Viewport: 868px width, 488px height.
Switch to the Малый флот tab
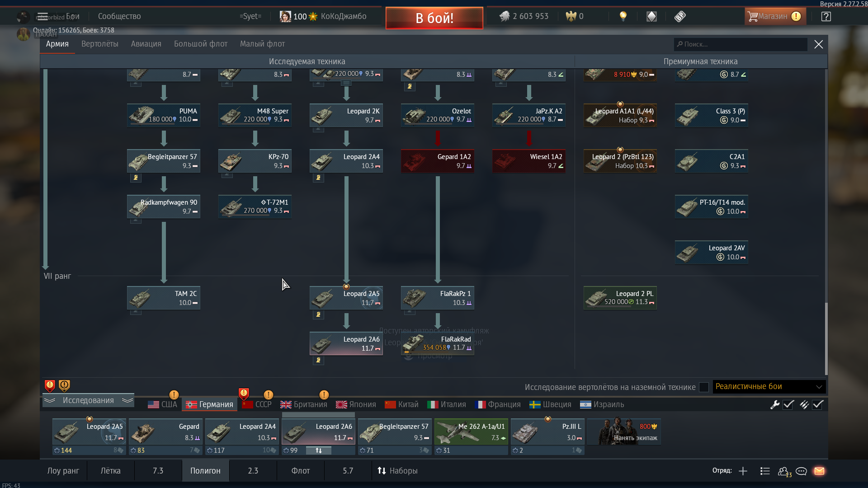click(x=262, y=44)
